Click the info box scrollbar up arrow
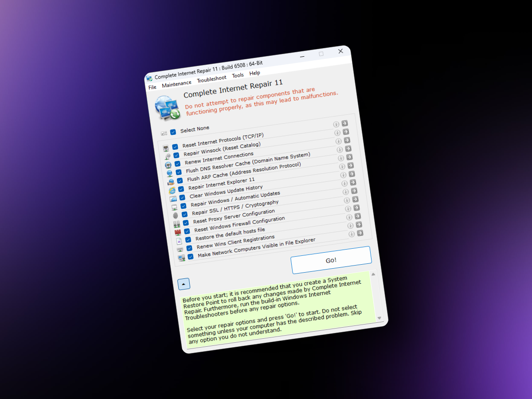The image size is (532, 399). [373, 274]
